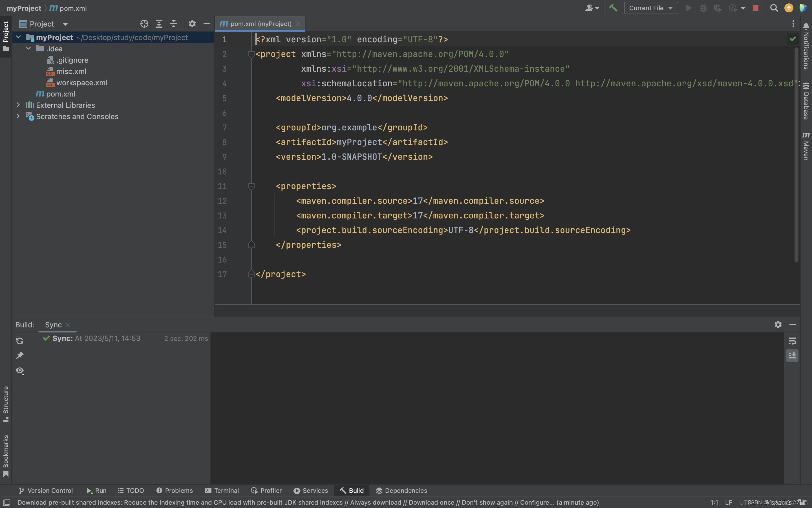Click the 1:1 caret position indicator
This screenshot has width=812, height=508.
[714, 502]
